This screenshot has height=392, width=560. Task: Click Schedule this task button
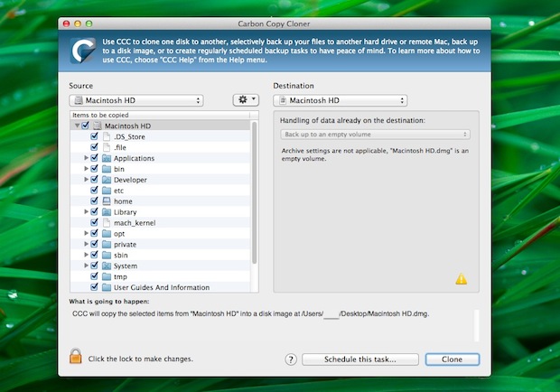360,359
